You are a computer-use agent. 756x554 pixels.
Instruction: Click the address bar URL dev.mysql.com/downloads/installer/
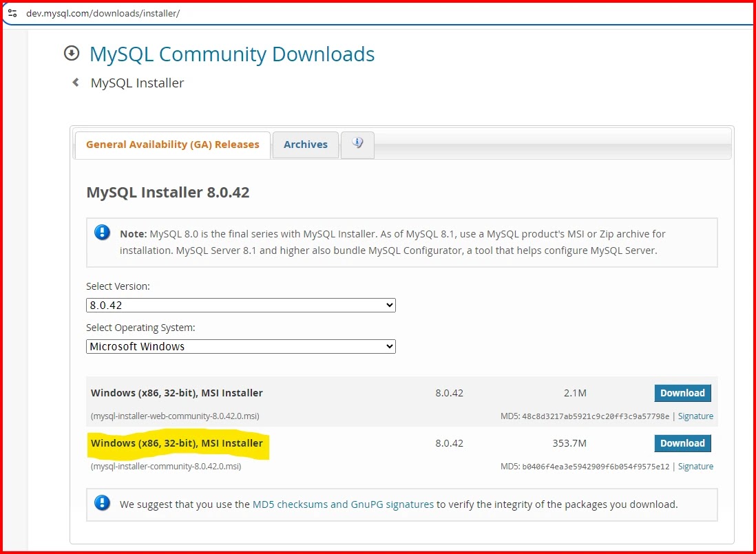103,14
